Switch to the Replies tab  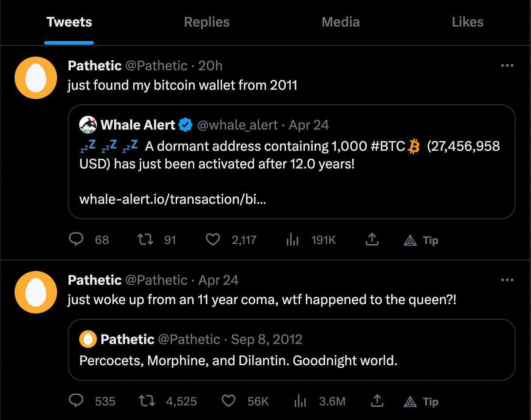[x=207, y=22]
